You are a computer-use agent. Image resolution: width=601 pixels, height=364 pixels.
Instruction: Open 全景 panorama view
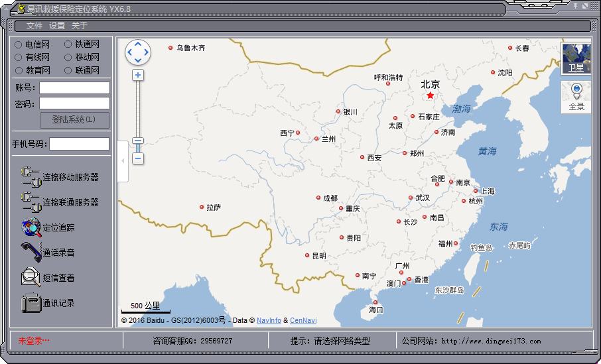click(x=576, y=97)
